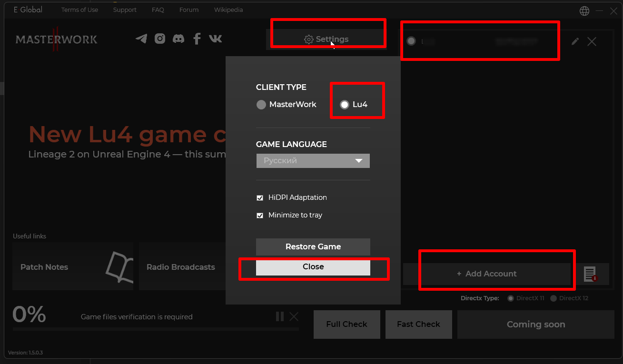Open the Game Language dropdown
The height and width of the screenshot is (364, 623).
(x=313, y=161)
